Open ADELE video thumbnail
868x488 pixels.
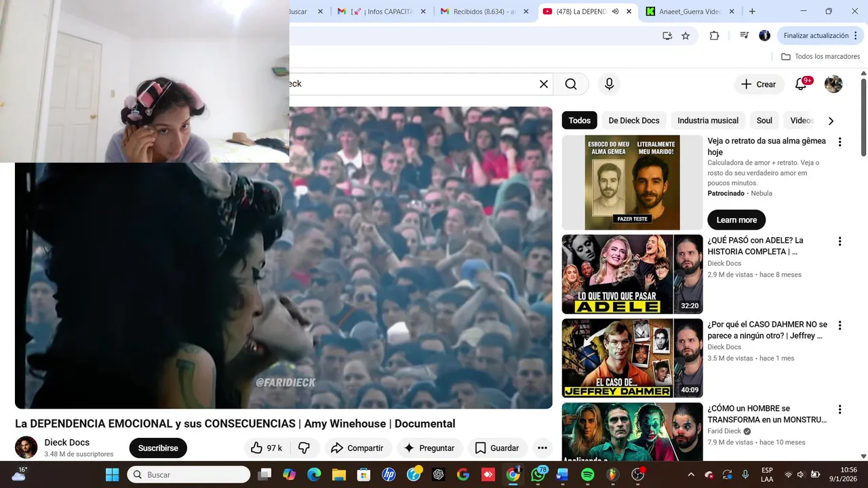click(x=632, y=274)
